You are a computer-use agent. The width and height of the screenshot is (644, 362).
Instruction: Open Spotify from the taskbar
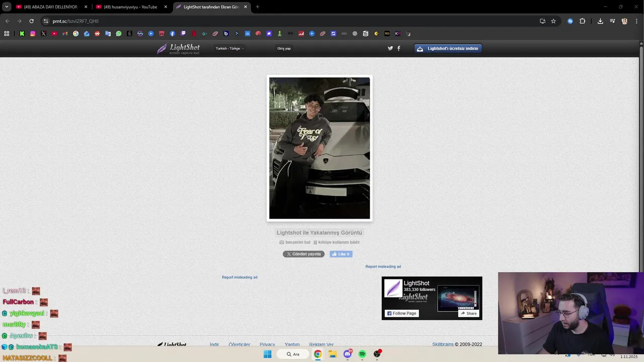pos(362,354)
